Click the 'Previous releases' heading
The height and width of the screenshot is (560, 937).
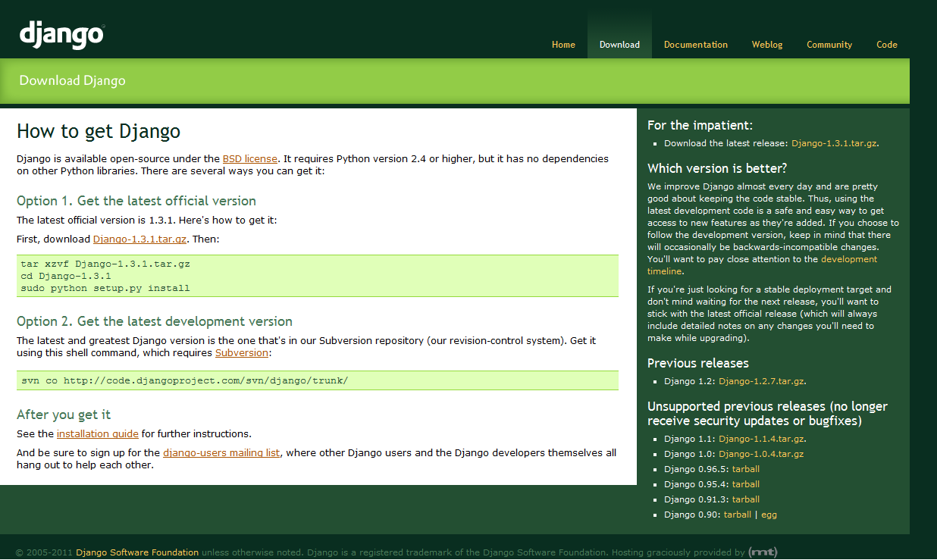pos(698,363)
